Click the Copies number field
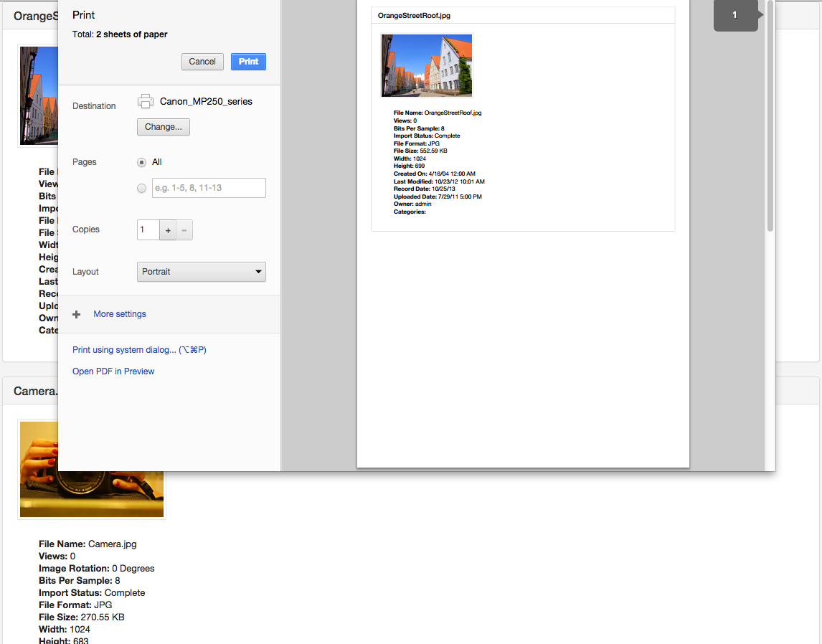This screenshot has height=644, width=822. click(148, 230)
